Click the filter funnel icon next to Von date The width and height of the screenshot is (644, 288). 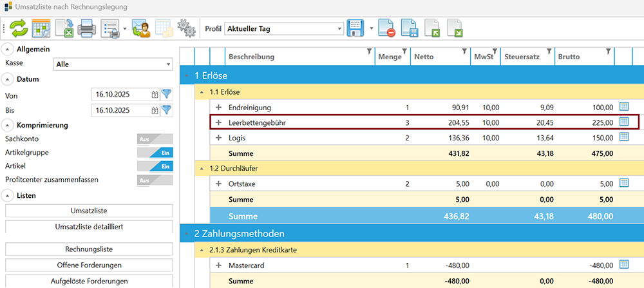coord(167,94)
